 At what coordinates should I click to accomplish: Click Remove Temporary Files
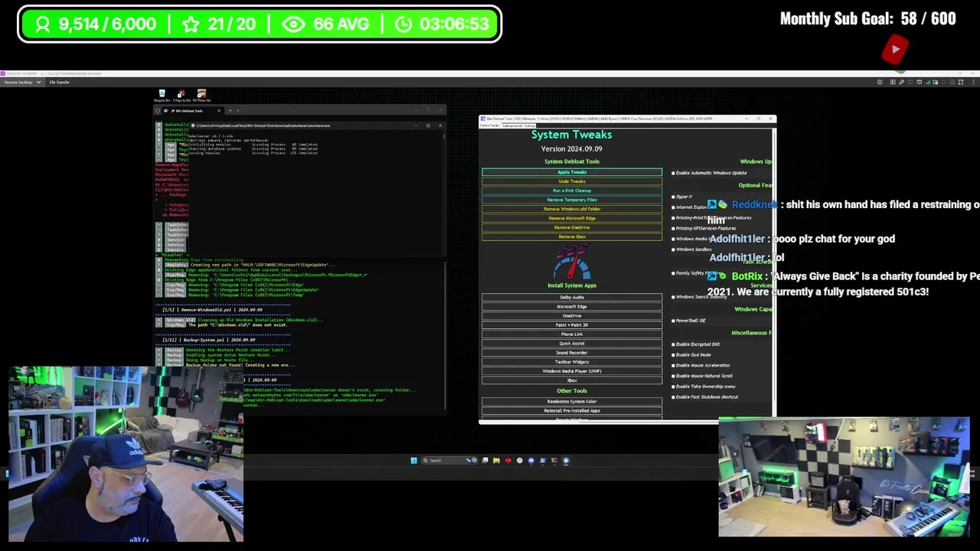[572, 200]
